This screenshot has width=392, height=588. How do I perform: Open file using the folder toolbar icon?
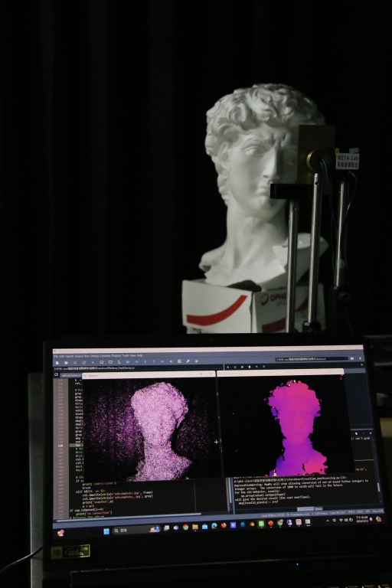[66, 362]
